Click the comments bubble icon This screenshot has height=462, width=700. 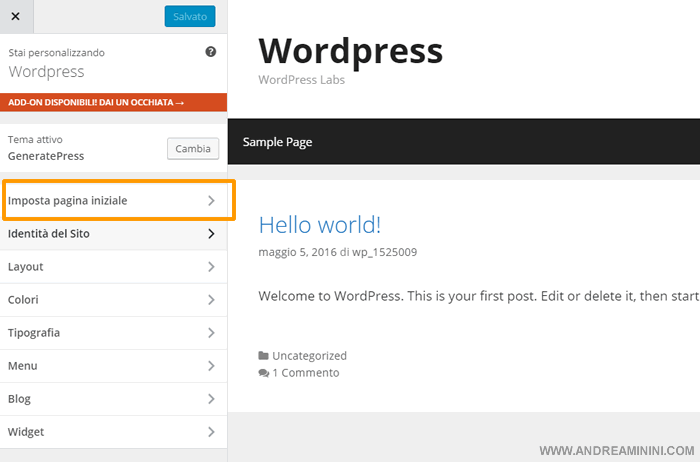tap(264, 373)
